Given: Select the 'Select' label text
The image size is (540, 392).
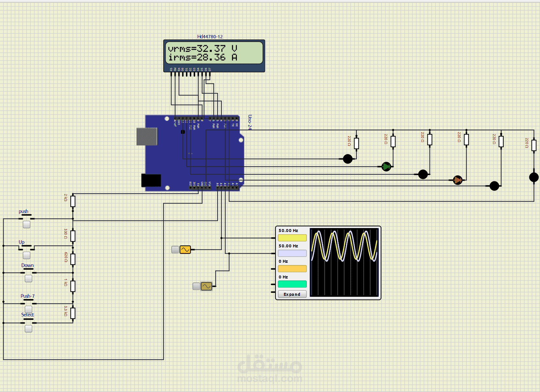Looking at the screenshot, I should [x=27, y=314].
